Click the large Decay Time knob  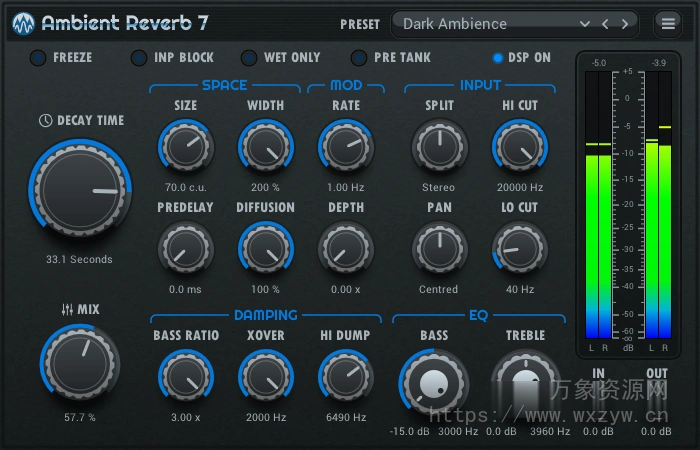[80, 188]
